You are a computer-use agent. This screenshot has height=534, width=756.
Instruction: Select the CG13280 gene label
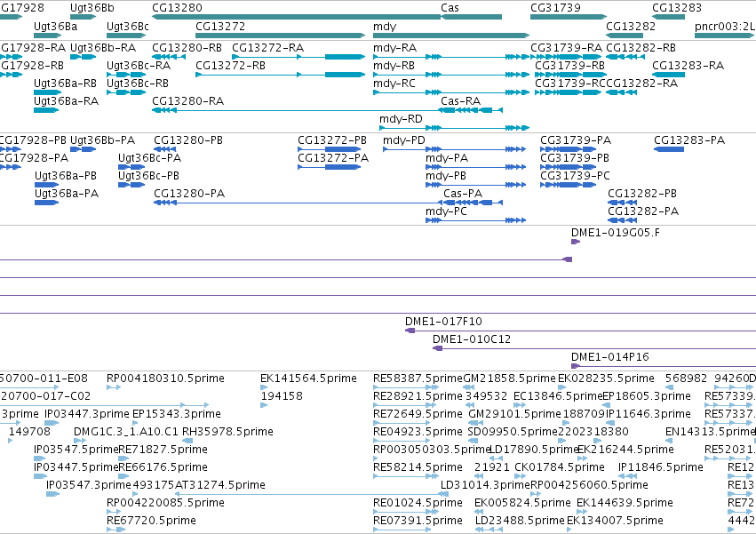[177, 8]
